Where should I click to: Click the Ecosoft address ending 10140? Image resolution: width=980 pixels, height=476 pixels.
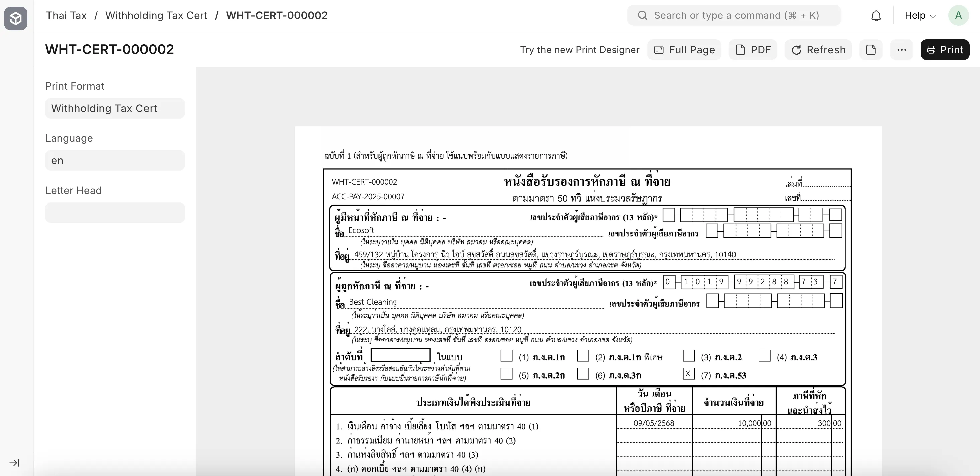[545, 255]
